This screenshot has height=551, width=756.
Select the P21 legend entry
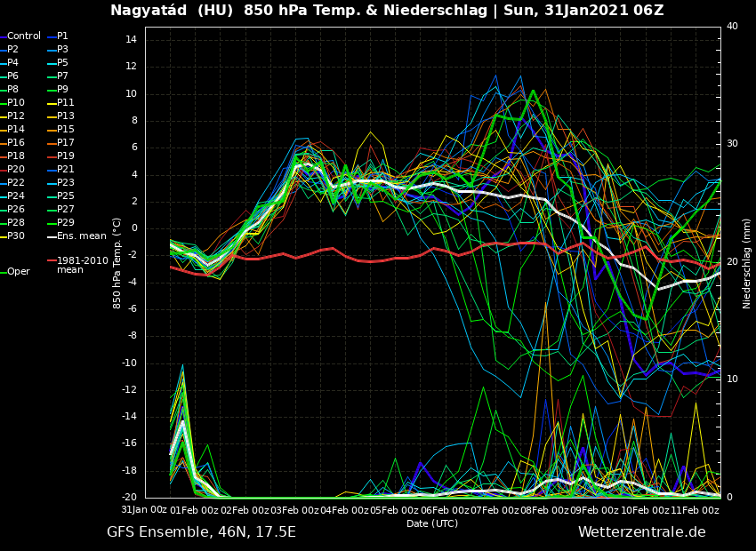[66, 170]
